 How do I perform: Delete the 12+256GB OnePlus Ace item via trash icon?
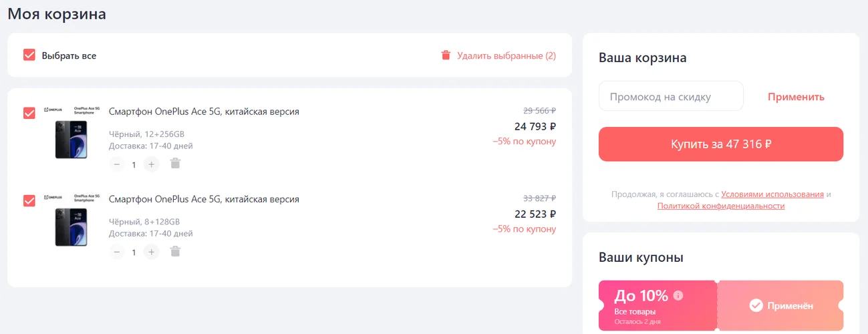(175, 163)
